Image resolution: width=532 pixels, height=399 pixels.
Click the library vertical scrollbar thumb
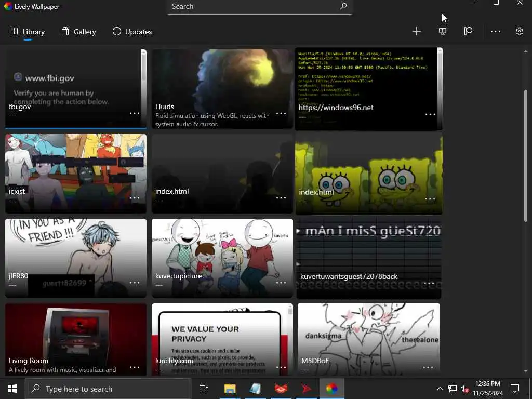[526, 156]
